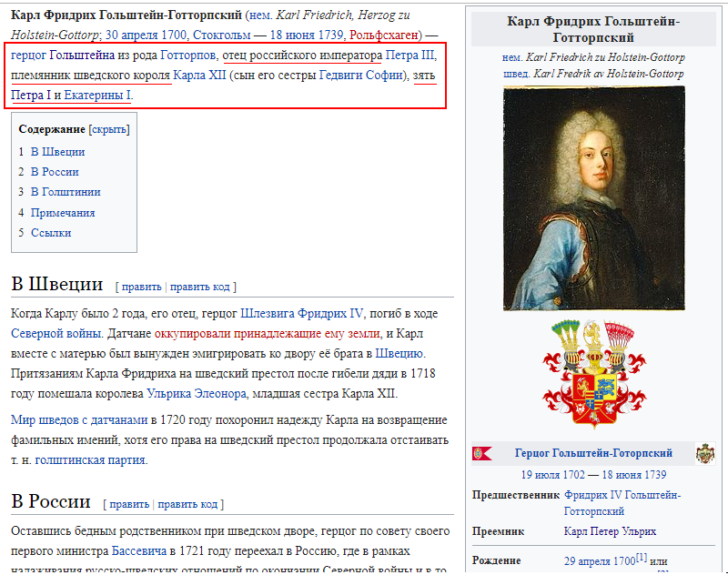Open the Стокгольм link

point(221,35)
